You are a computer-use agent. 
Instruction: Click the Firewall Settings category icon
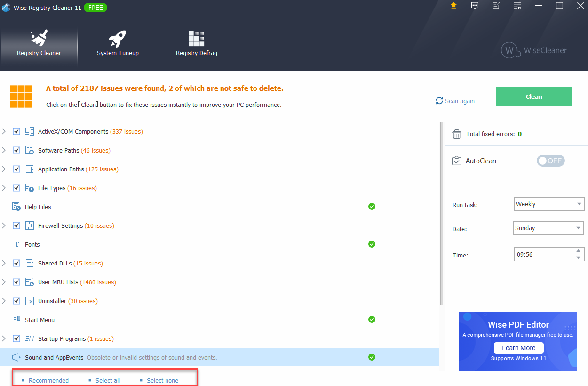tap(30, 225)
